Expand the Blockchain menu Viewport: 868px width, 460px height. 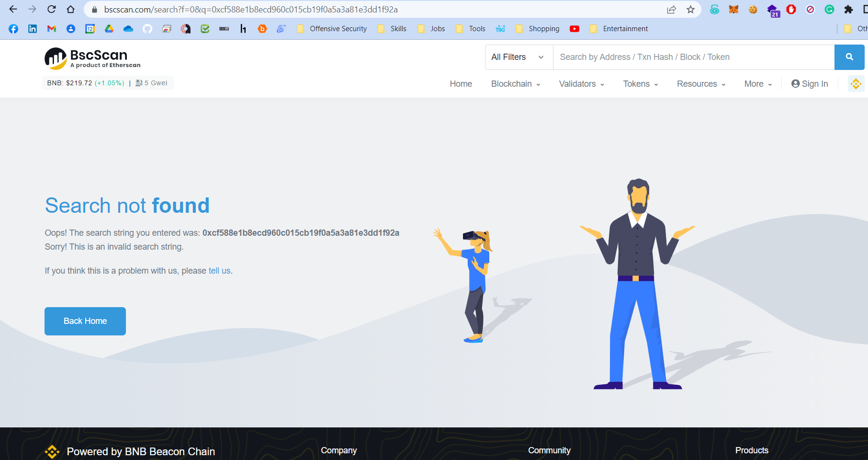tap(516, 84)
